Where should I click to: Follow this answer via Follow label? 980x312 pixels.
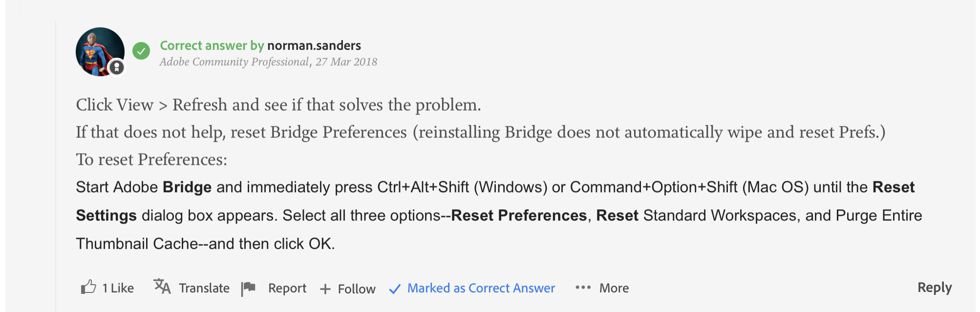pos(357,289)
